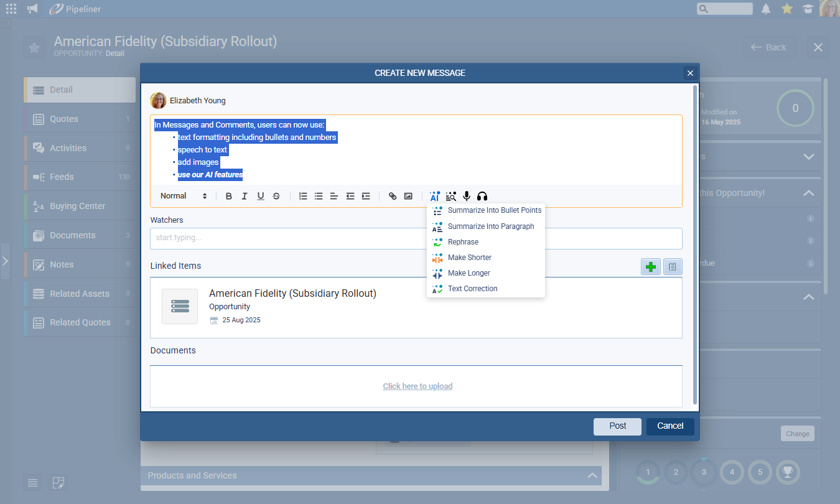
Task: Open the Activities tab
Action: [x=80, y=148]
